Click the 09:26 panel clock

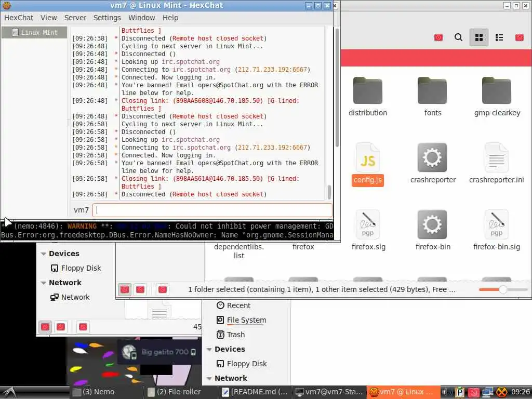point(521,392)
